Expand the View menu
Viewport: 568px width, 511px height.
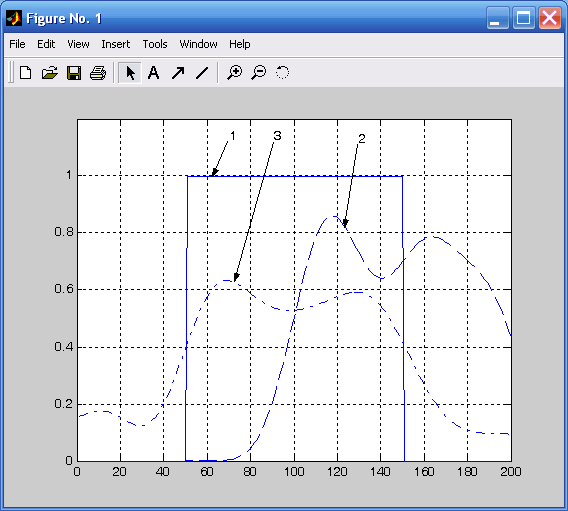coord(78,44)
